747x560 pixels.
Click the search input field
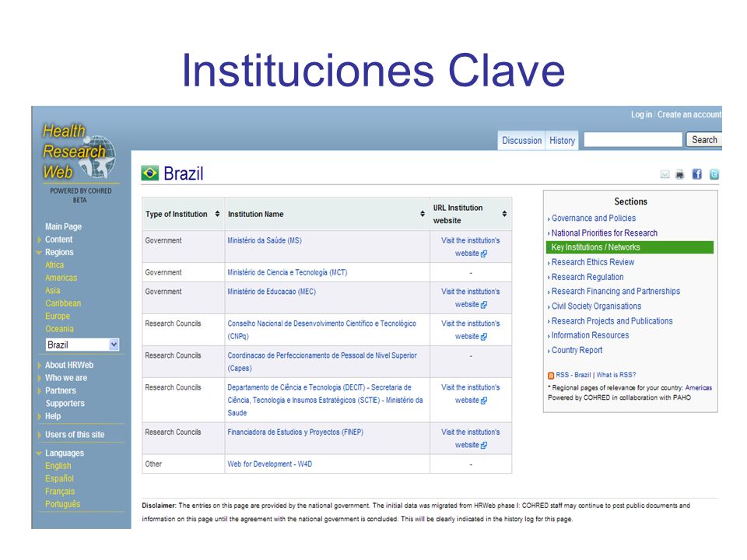click(x=633, y=140)
